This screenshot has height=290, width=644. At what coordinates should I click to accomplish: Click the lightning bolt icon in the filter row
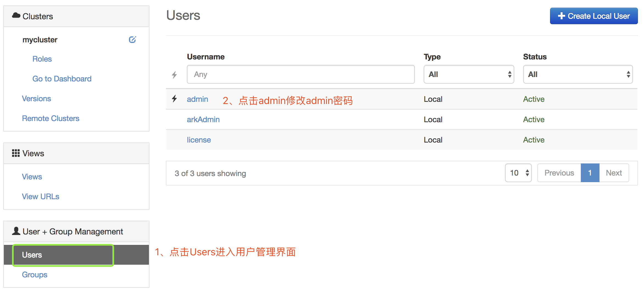pyautogui.click(x=174, y=75)
